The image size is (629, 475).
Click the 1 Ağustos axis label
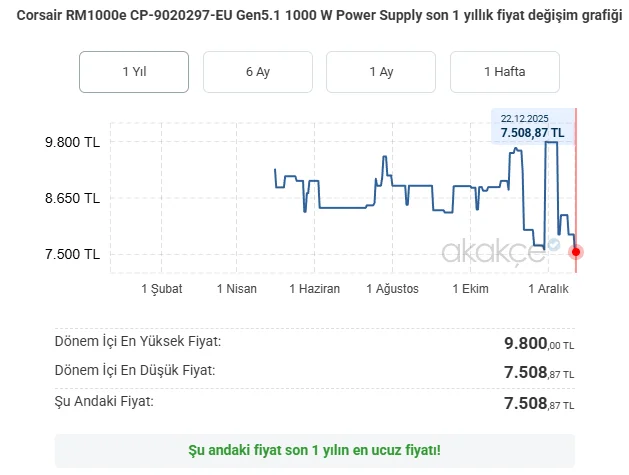tap(391, 289)
